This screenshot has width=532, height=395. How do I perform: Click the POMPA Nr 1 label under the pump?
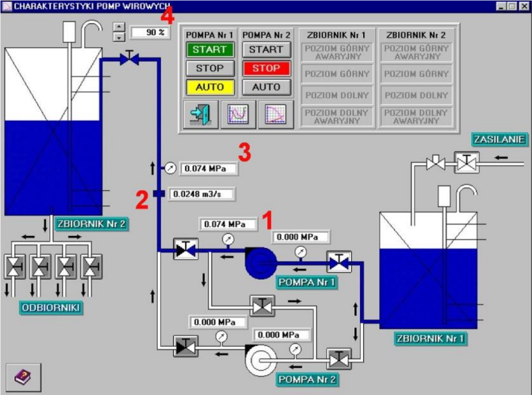tap(307, 282)
